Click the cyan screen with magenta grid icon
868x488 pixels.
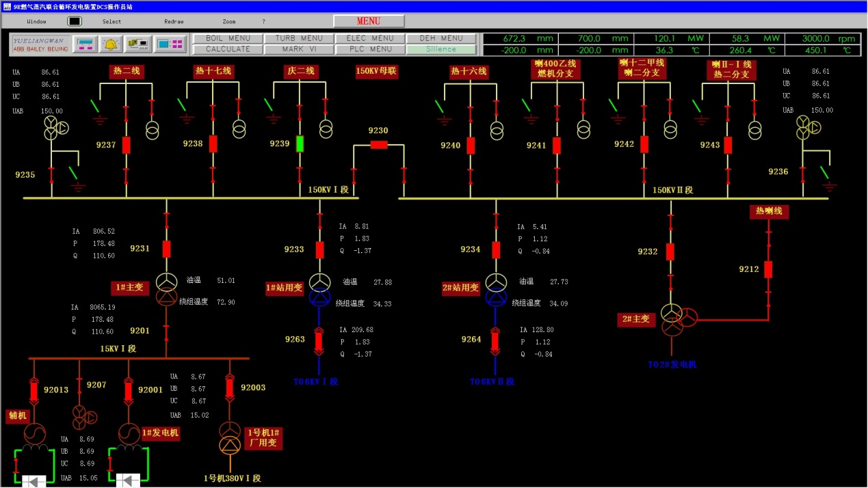click(170, 44)
